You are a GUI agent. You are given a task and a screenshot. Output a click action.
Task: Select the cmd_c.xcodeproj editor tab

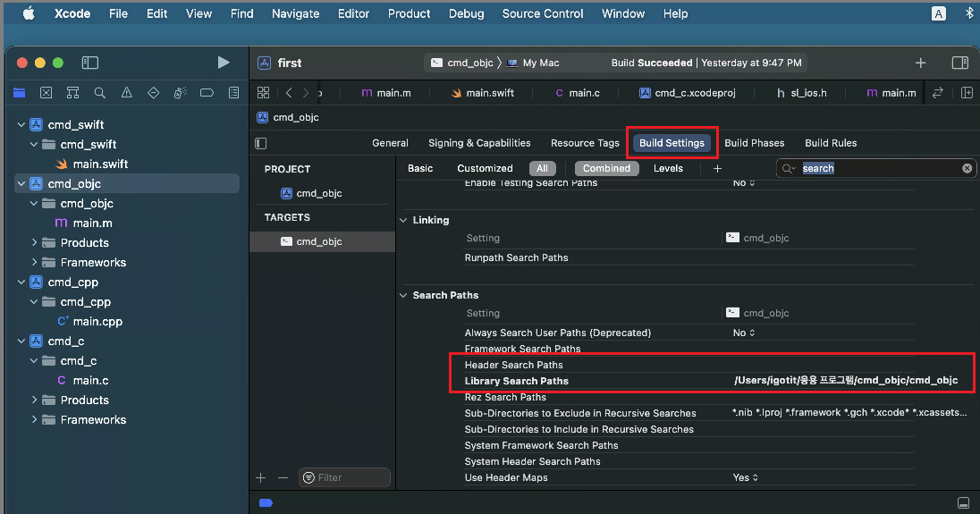pos(687,92)
